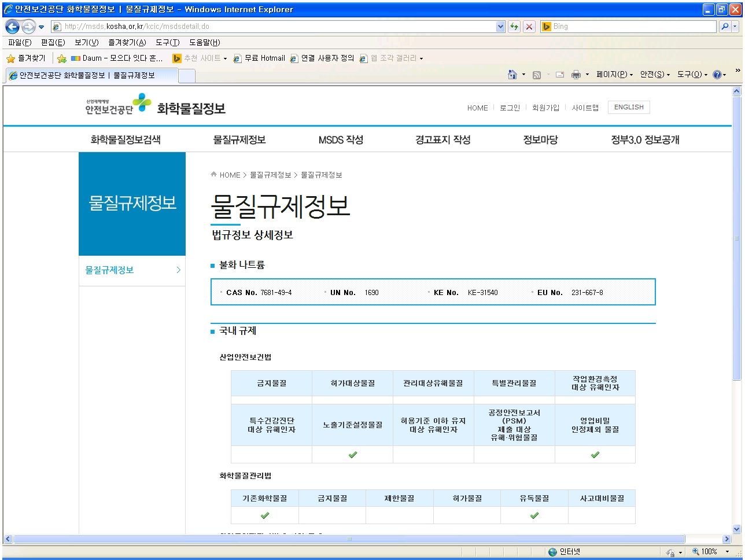The width and height of the screenshot is (745, 560).
Task: Click the ENGLISH button
Action: coord(629,107)
